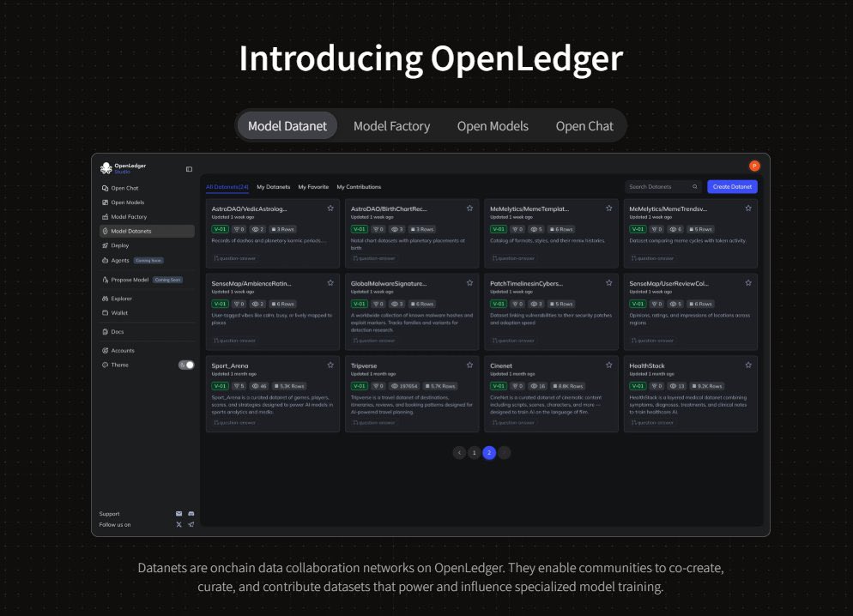Click the 9.2K Rows badge on HealthStack
Screen dimensions: 853x616
pyautogui.click(x=707, y=386)
